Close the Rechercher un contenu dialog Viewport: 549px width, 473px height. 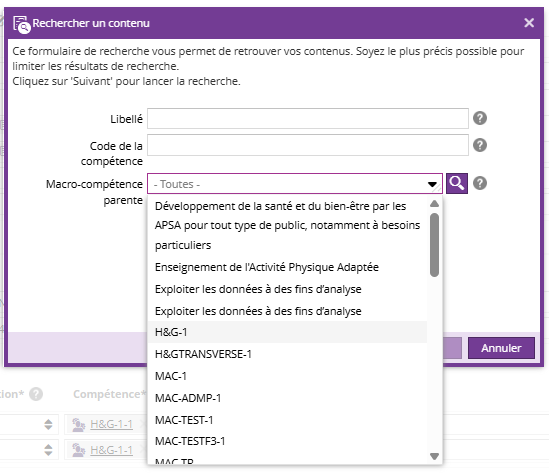tap(529, 23)
